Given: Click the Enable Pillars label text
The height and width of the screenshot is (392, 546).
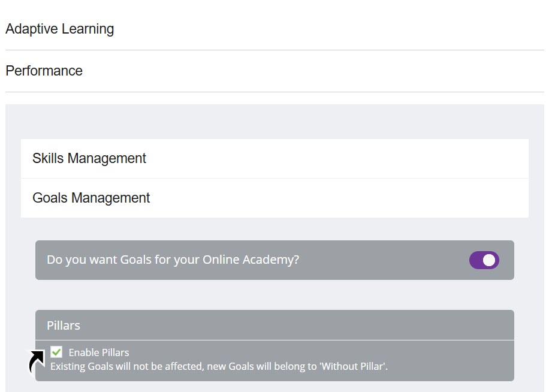Looking at the screenshot, I should click(99, 352).
